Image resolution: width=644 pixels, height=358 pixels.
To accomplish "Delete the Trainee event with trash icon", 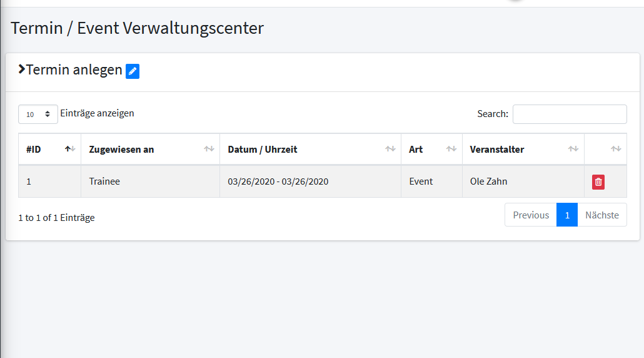I will (x=598, y=182).
